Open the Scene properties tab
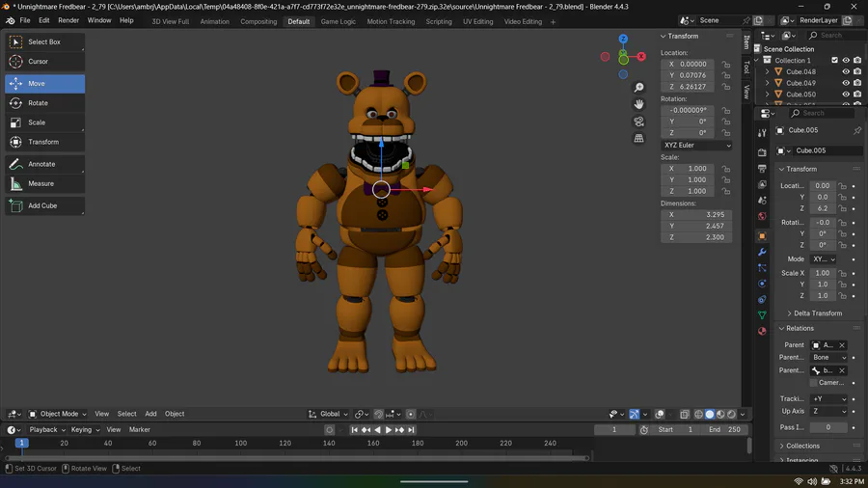Image resolution: width=868 pixels, height=488 pixels. tap(762, 201)
